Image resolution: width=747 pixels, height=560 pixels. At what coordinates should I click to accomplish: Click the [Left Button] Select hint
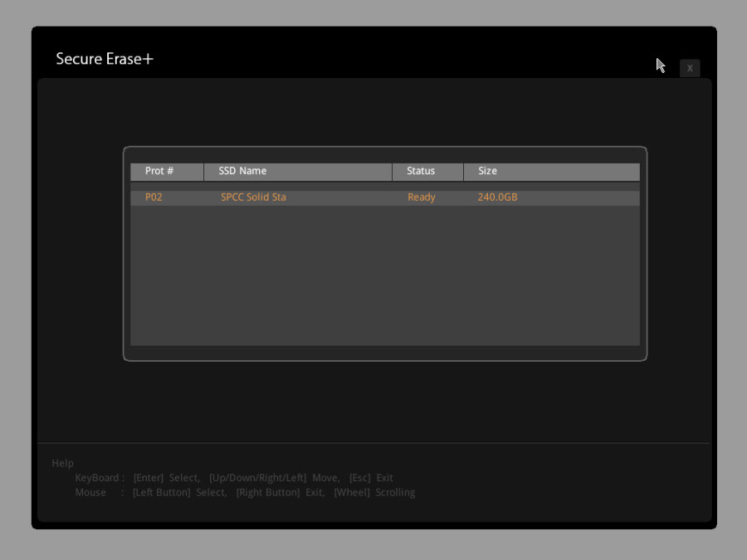coord(179,493)
